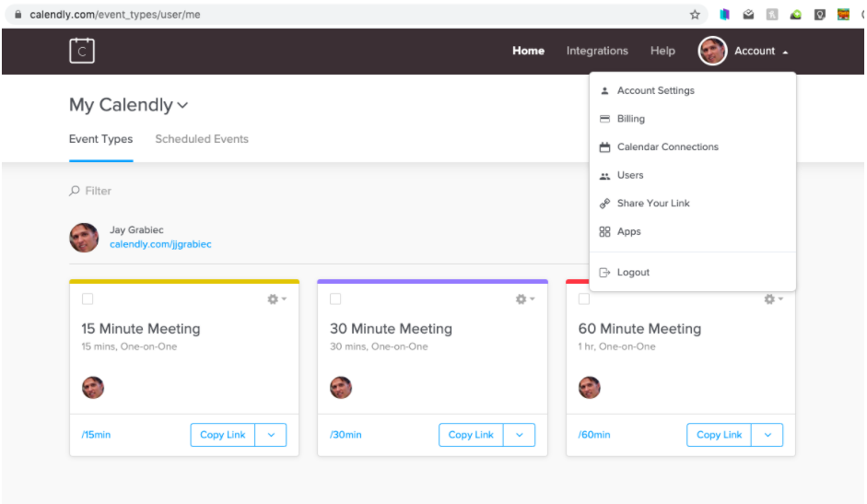
Task: Check the 30 Minute Meeting checkbox
Action: [335, 299]
